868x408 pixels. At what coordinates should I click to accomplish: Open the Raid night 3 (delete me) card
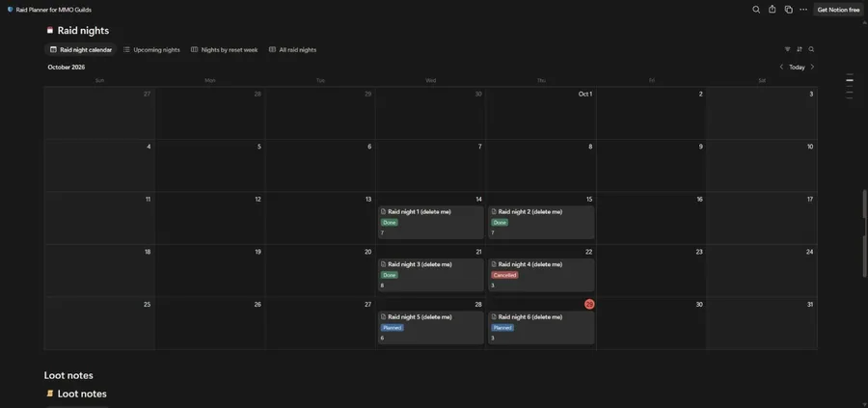point(431,275)
